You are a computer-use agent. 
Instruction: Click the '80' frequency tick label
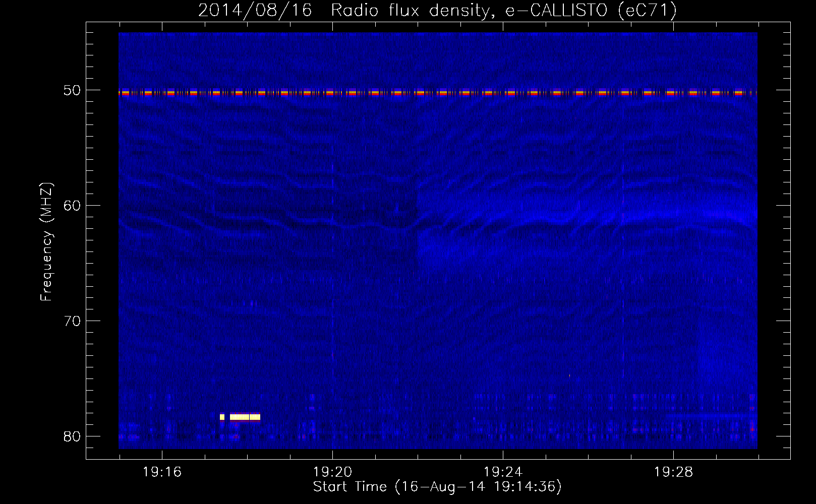pos(72,436)
